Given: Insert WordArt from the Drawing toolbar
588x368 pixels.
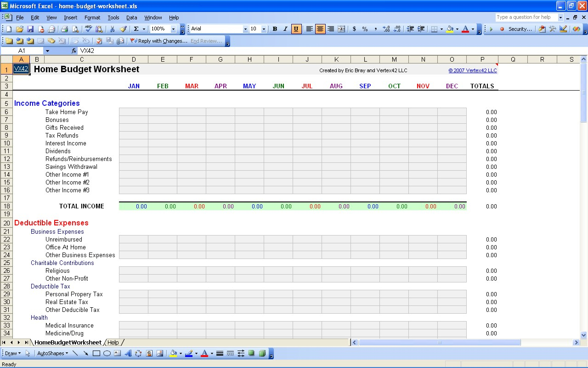Looking at the screenshot, I should pyautogui.click(x=128, y=354).
